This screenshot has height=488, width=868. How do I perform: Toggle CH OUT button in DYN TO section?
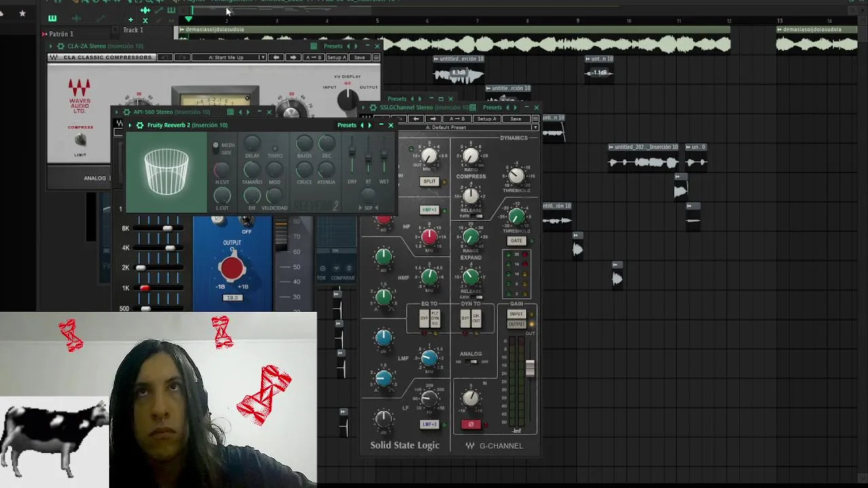coord(476,318)
